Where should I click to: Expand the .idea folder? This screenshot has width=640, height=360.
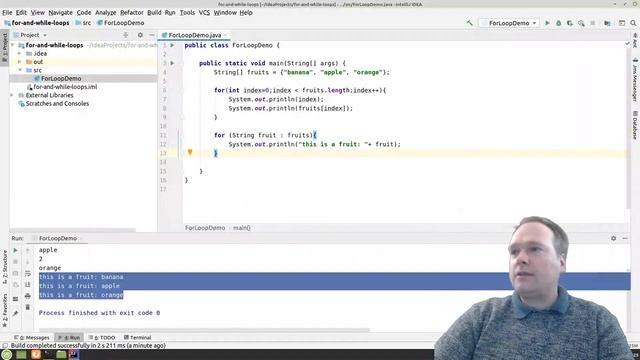tap(20, 53)
